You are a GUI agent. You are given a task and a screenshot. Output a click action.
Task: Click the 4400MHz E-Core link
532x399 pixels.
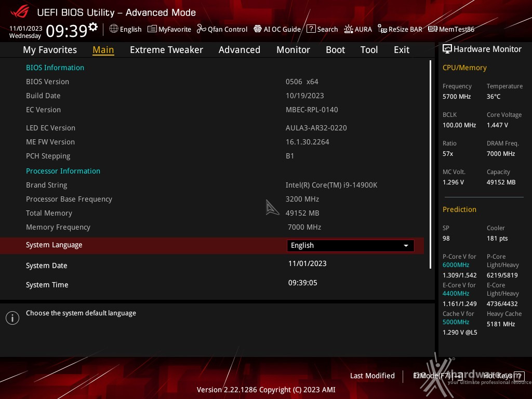pos(456,294)
